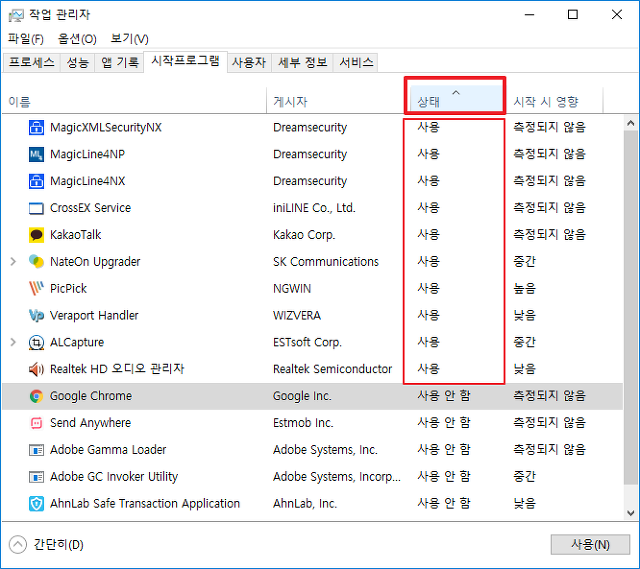Select the KakaoTalk row name

coord(76,235)
